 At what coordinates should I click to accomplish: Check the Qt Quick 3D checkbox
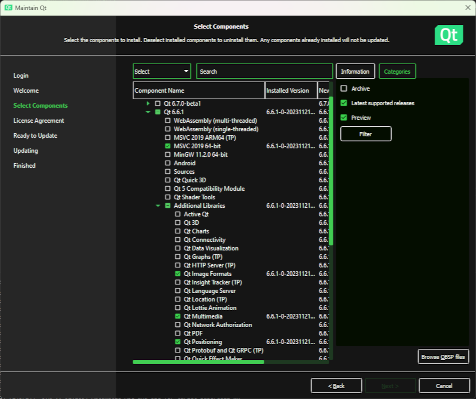(168, 180)
